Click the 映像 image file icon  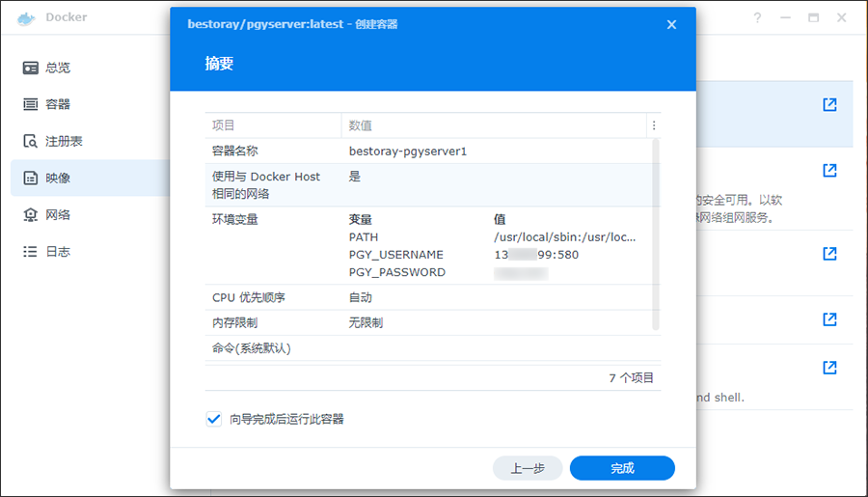pos(31,178)
